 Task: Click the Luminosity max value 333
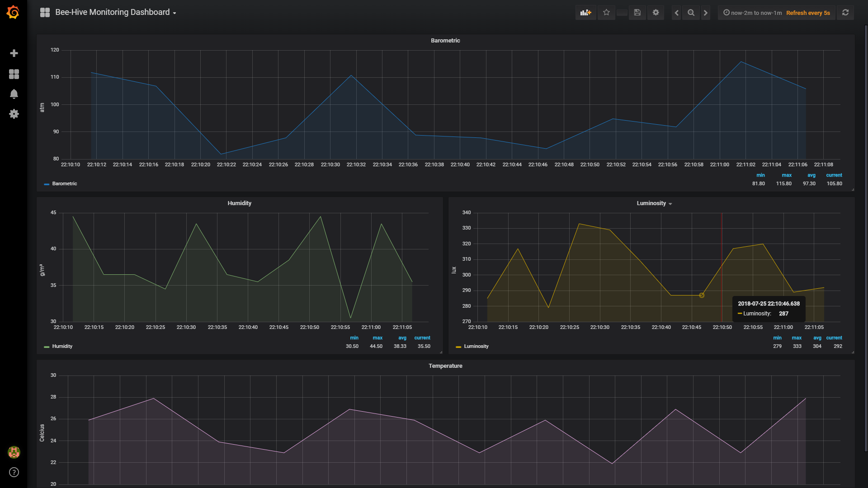tap(797, 347)
